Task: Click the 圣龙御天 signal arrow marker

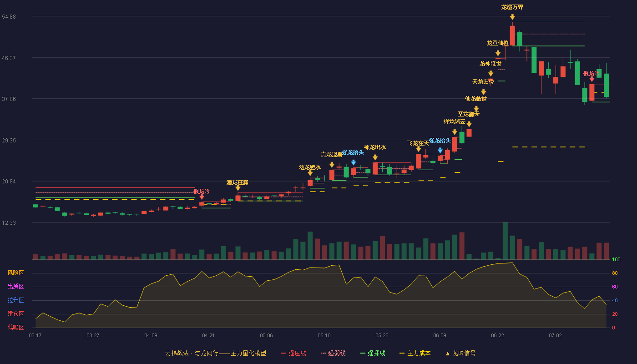Action: (x=469, y=124)
